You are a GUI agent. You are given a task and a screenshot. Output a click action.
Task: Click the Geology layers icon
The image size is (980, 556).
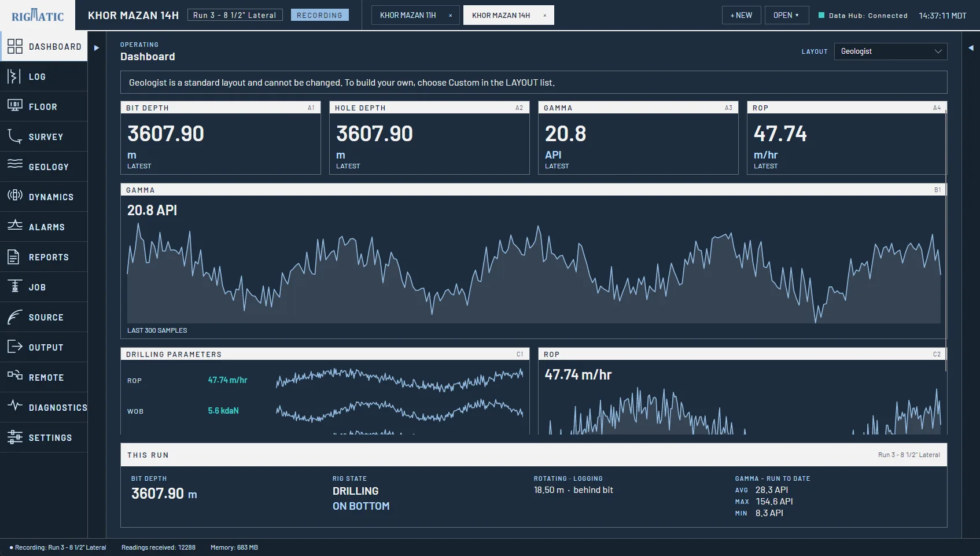[15, 164]
